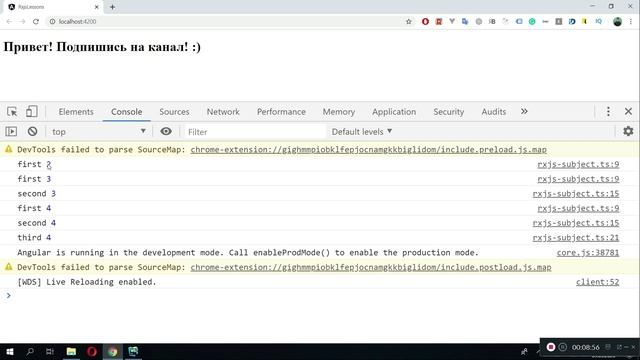Open the Default levels dropdown
640x360 pixels.
pyautogui.click(x=362, y=131)
